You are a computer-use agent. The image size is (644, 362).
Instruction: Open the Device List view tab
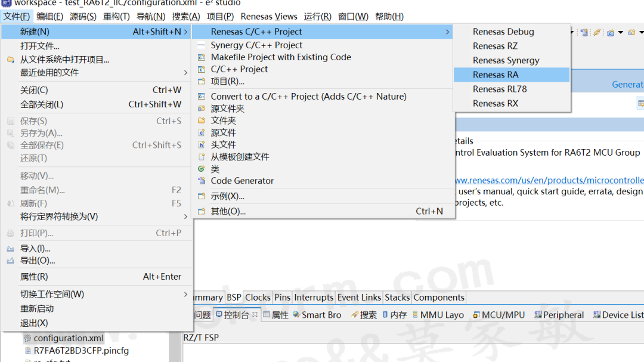pyautogui.click(x=618, y=315)
